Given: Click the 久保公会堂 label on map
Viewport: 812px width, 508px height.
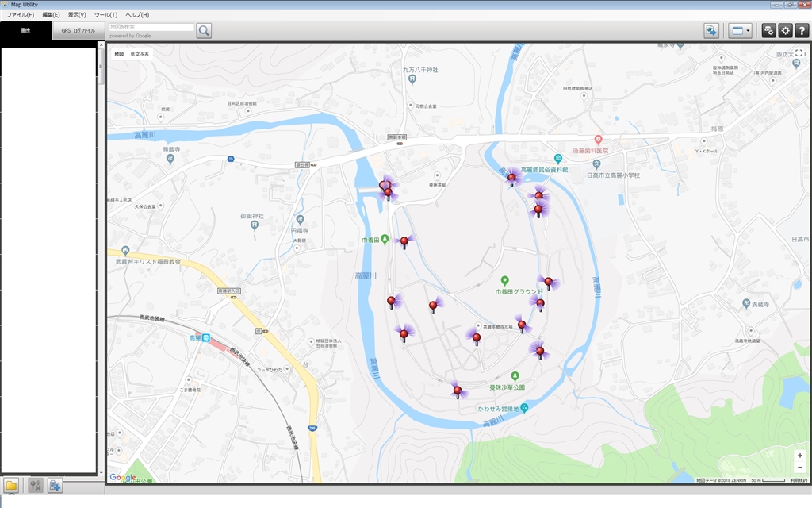Looking at the screenshot, I should click(145, 206).
